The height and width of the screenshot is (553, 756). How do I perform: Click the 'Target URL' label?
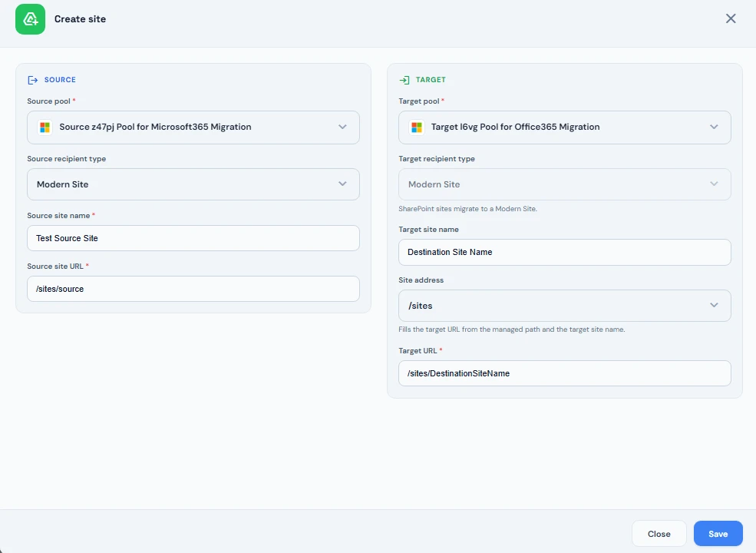point(418,351)
